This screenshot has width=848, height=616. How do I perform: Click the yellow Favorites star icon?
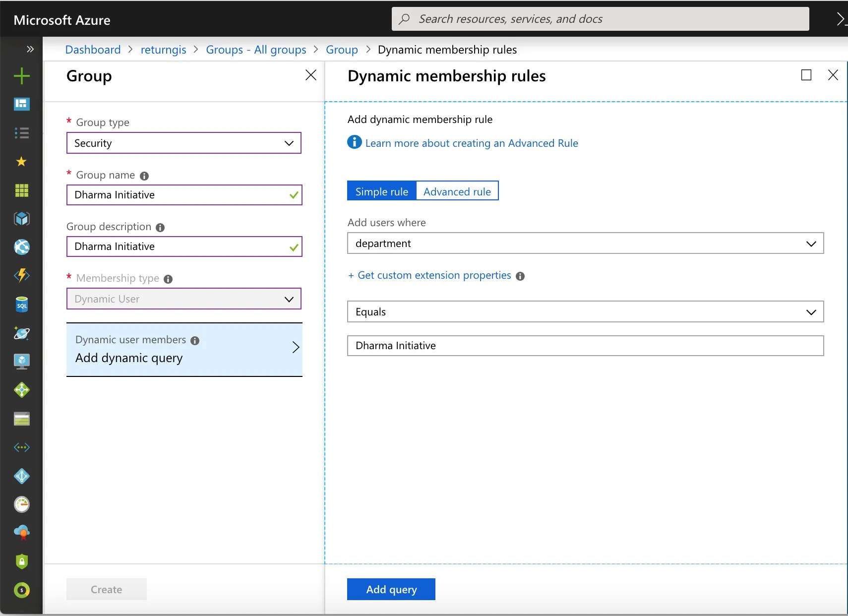tap(21, 161)
